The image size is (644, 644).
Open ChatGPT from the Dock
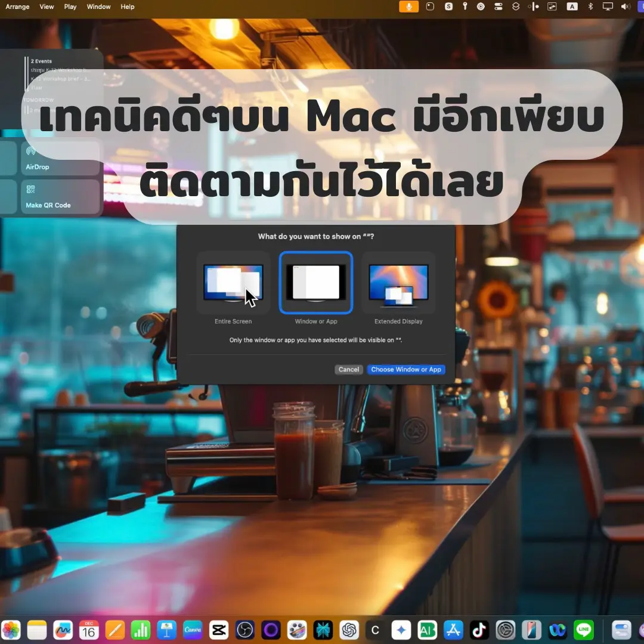349,630
